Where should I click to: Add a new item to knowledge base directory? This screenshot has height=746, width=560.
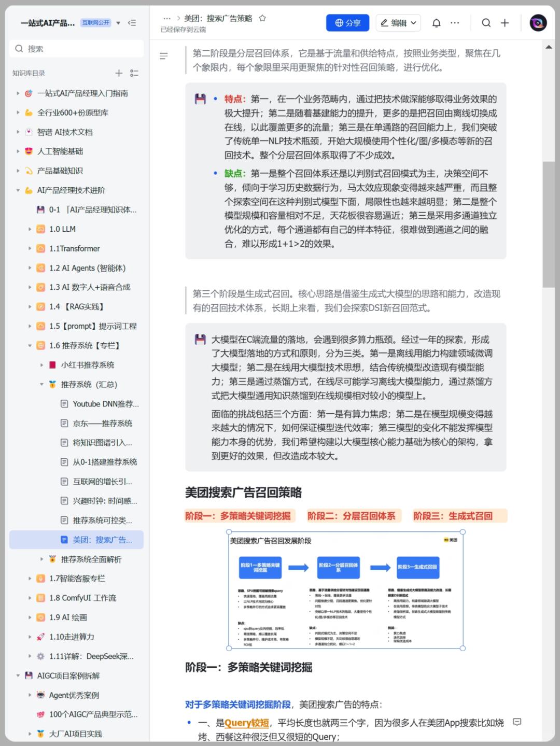coord(119,73)
